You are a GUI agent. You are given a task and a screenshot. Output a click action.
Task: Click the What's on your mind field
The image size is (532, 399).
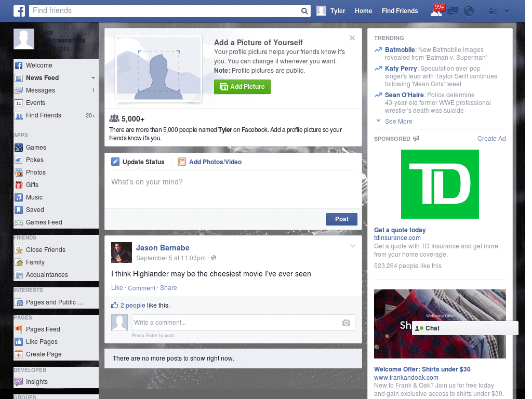coord(233,189)
